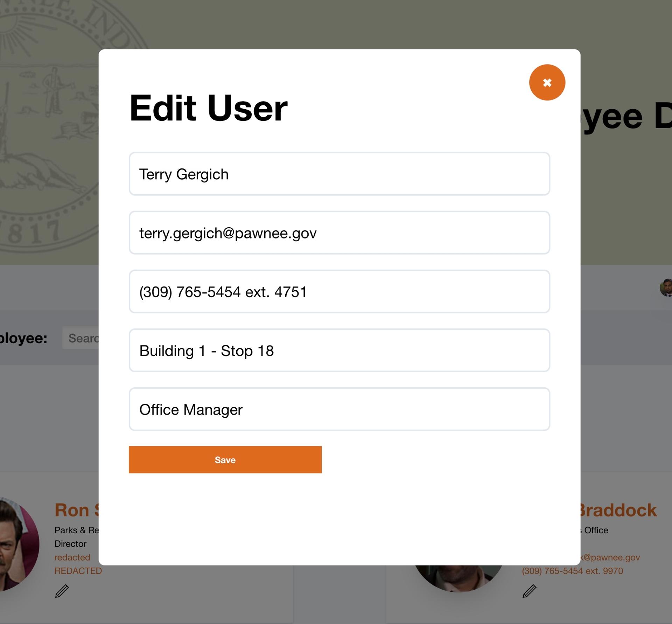Open the Braddock employee name link

pyautogui.click(x=618, y=510)
